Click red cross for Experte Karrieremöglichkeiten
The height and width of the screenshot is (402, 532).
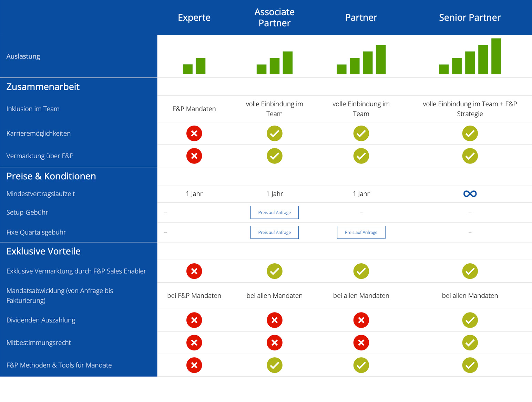click(x=194, y=134)
